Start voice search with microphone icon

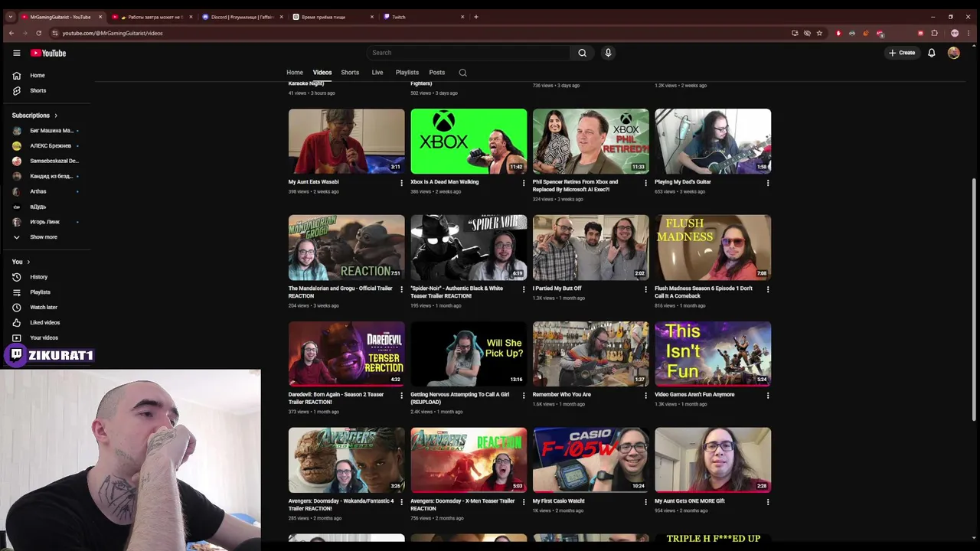[x=608, y=53]
